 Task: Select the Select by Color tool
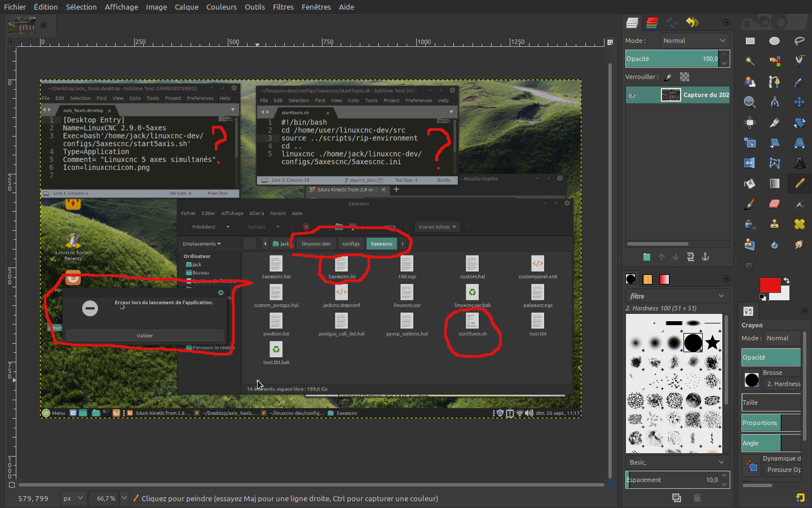[775, 62]
